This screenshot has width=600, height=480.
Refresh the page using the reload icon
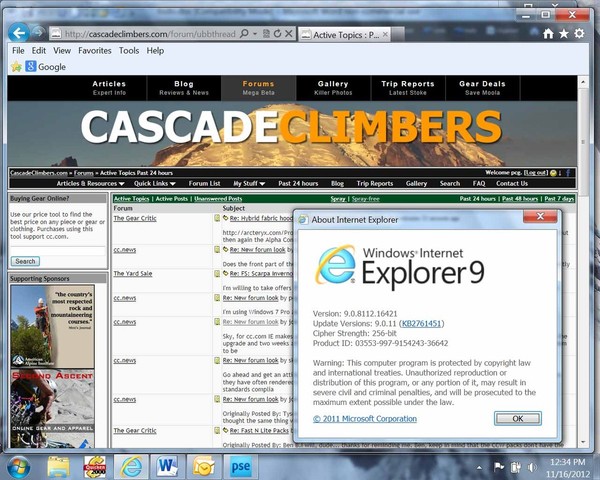click(x=277, y=34)
